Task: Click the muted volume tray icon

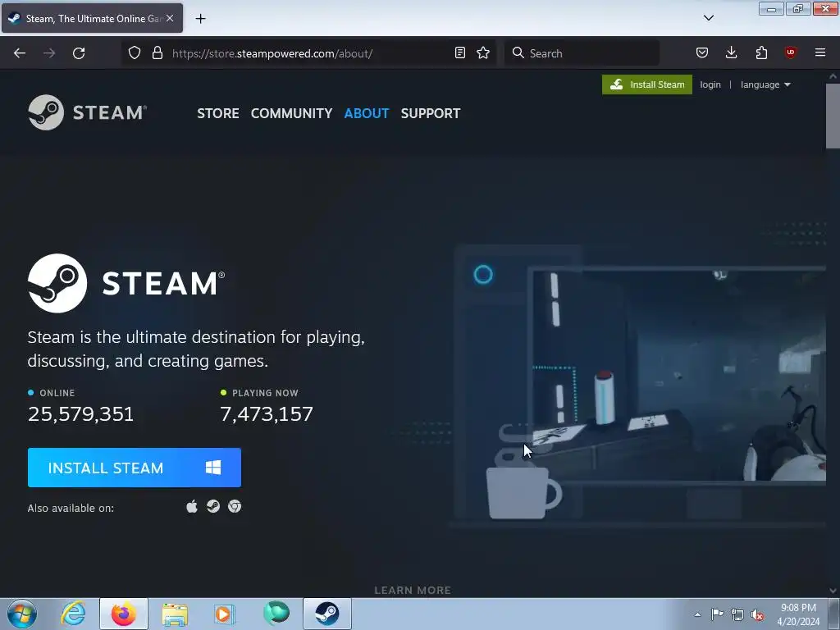Action: (757, 614)
